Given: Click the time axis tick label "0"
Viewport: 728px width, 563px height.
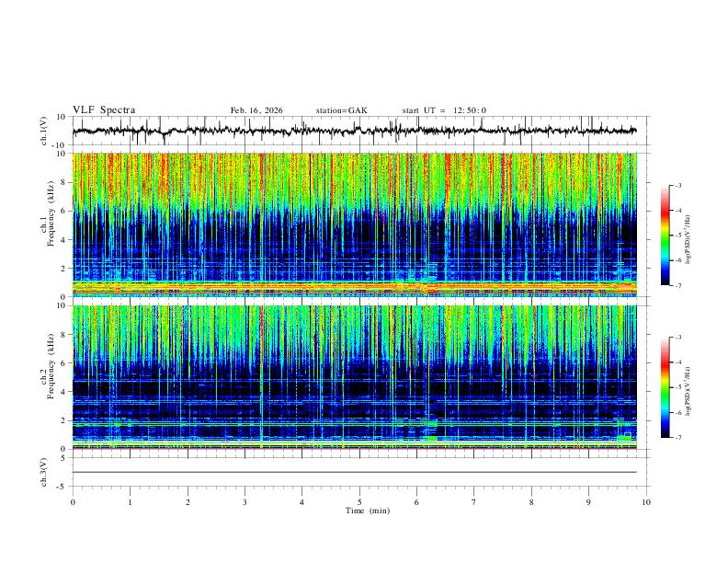Looking at the screenshot, I should 73,502.
